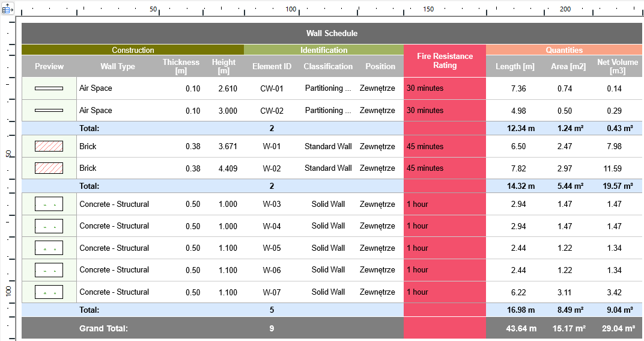Click the concrete preview thumbnail for W-03
The width and height of the screenshot is (644, 341).
tap(49, 204)
